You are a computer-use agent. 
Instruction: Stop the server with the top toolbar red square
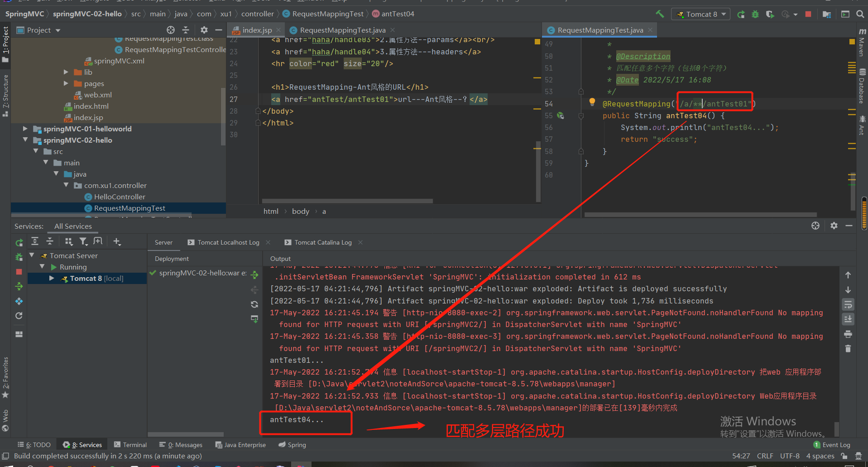(x=808, y=14)
